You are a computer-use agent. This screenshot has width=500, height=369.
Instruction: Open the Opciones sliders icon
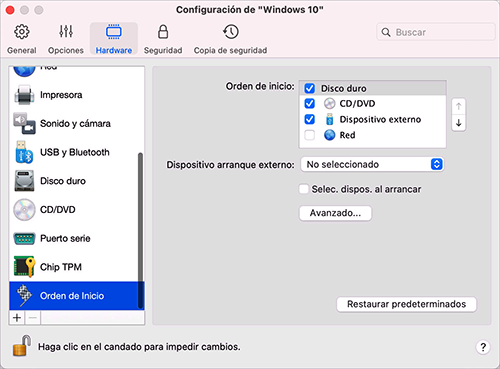point(66,32)
